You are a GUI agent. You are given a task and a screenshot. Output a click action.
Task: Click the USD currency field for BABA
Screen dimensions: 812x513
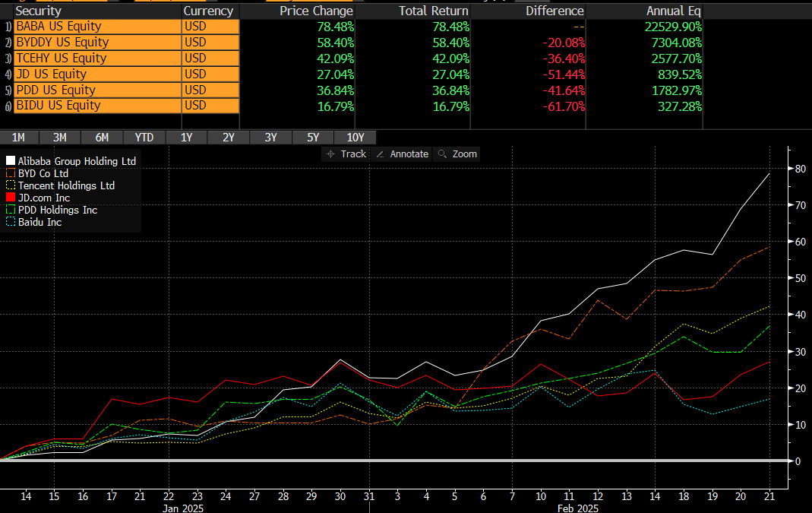210,27
